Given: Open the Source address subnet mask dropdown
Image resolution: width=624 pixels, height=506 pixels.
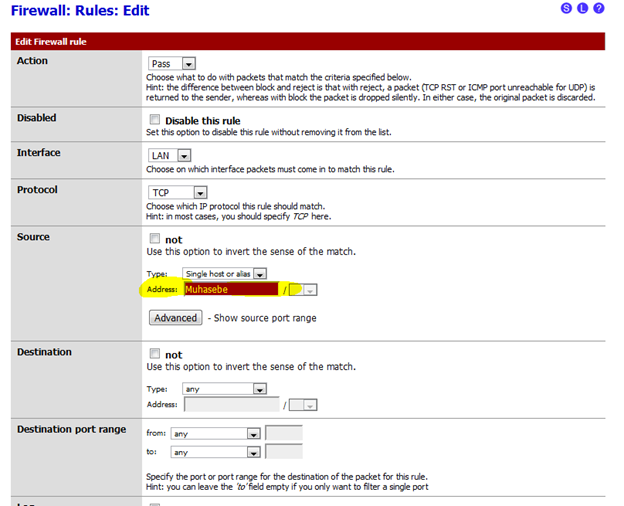Looking at the screenshot, I should 303,290.
